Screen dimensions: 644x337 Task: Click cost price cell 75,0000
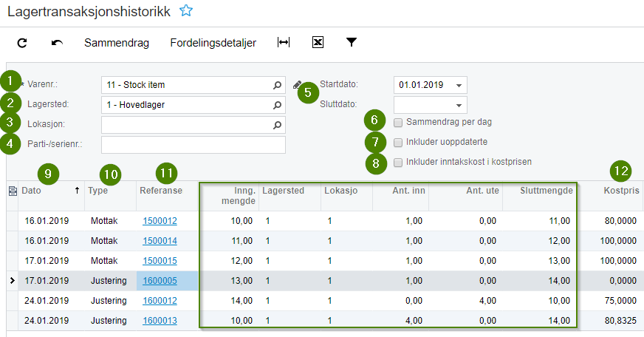[x=610, y=301]
